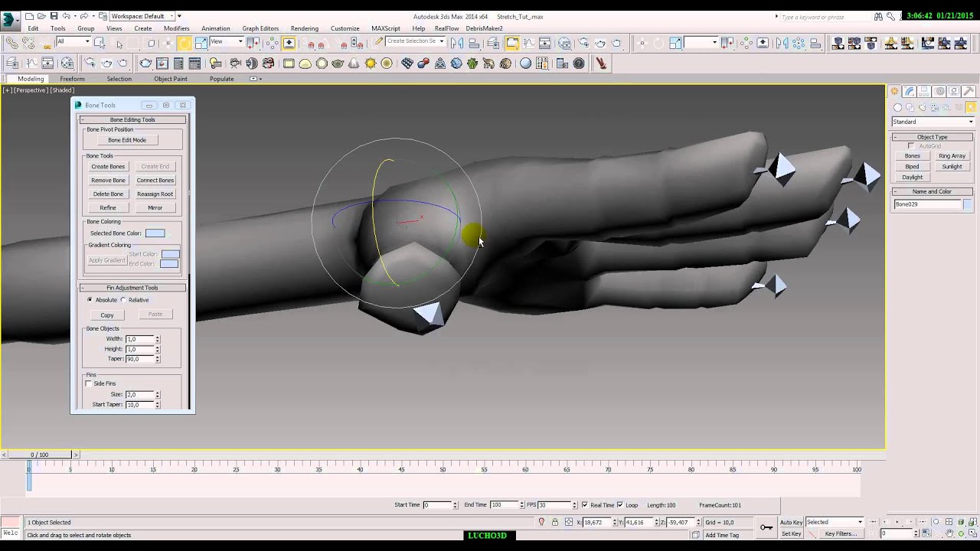Click the Pan View hand icon
The image size is (980, 551).
949,533
